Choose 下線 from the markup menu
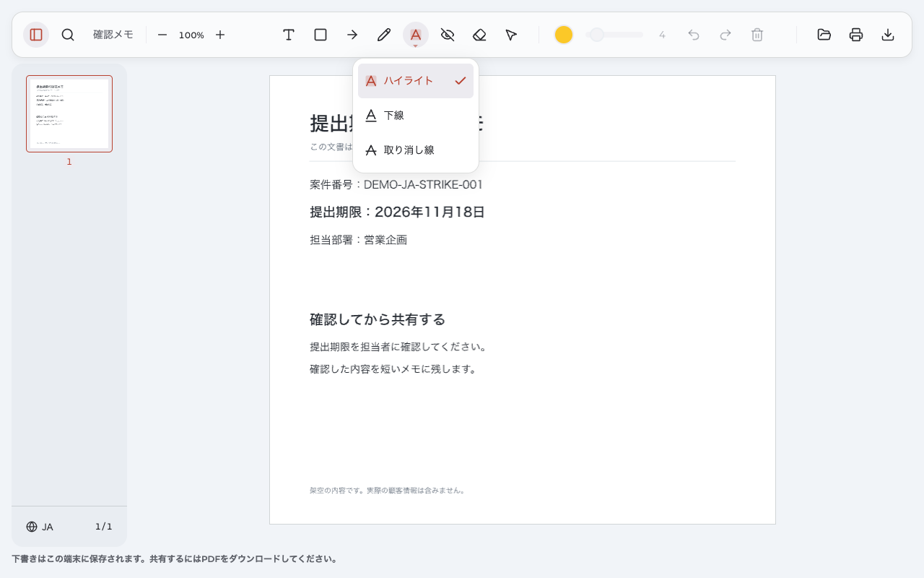 (416, 116)
